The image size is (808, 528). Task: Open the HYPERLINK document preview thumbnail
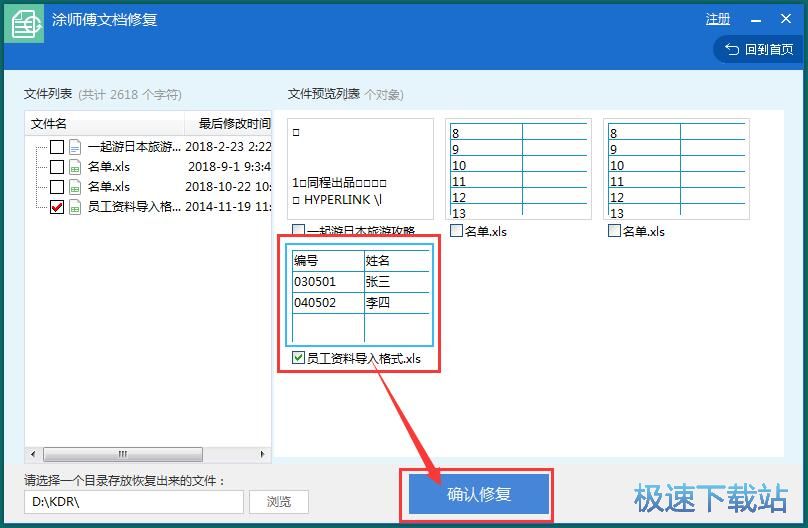361,169
